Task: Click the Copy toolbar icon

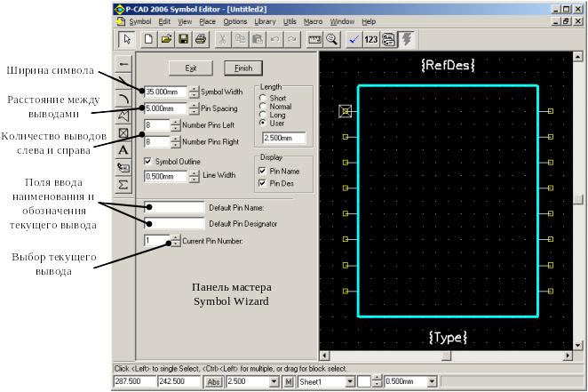Action: click(240, 39)
